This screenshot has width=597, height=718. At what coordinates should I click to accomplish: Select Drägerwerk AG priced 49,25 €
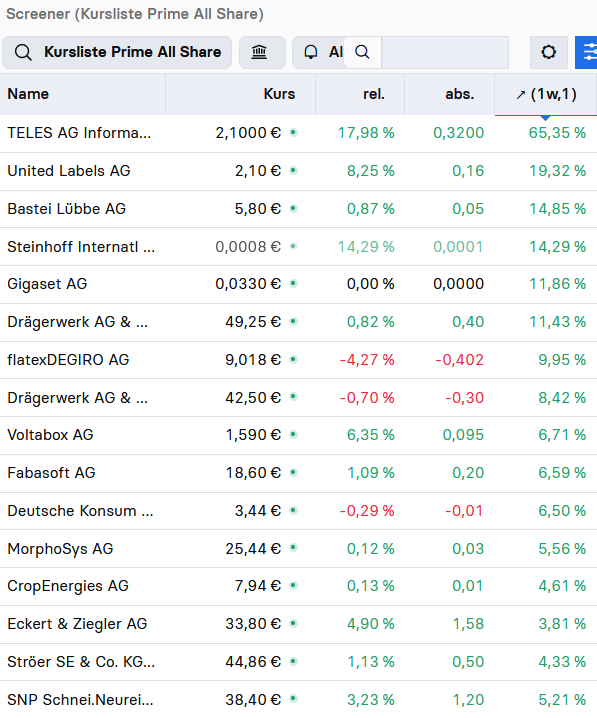click(77, 322)
